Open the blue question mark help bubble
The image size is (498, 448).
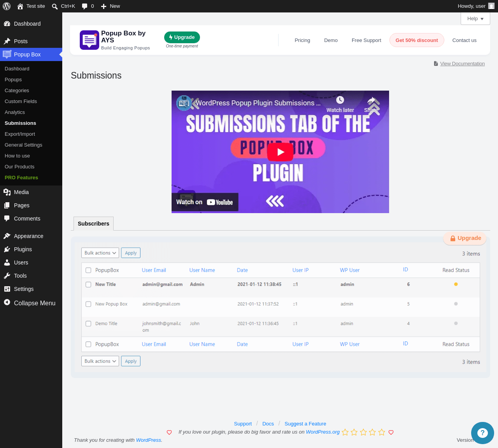click(482, 433)
